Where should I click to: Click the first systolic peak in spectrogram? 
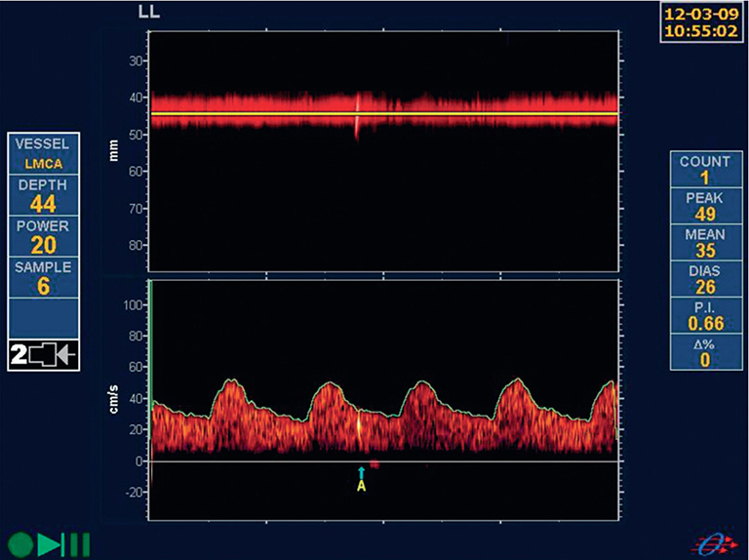tap(231, 382)
